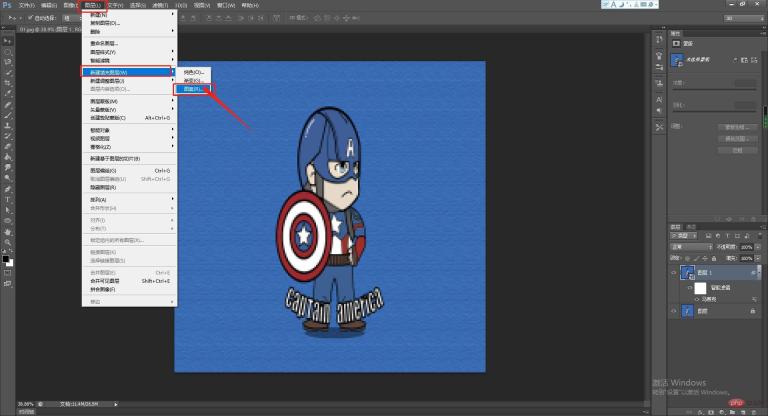Select the Lasso tool in the toolbox

click(7, 61)
